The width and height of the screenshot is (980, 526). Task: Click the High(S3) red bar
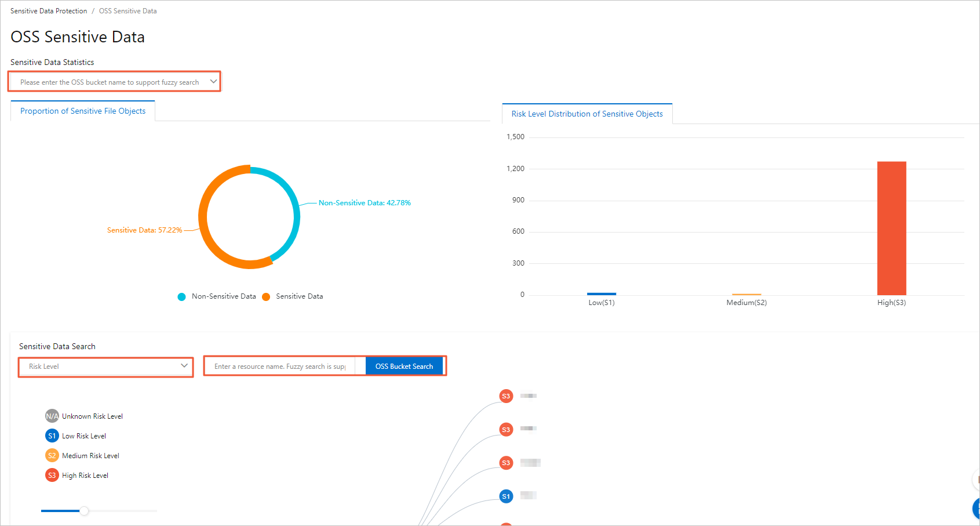[x=891, y=228]
